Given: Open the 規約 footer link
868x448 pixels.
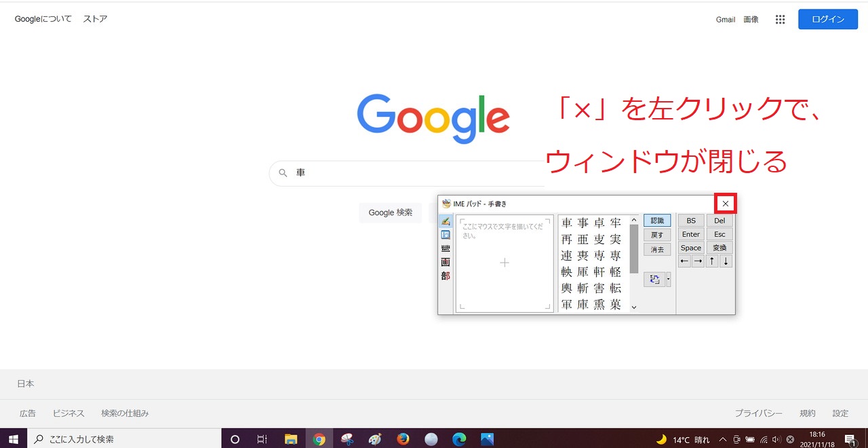Looking at the screenshot, I should tap(808, 413).
